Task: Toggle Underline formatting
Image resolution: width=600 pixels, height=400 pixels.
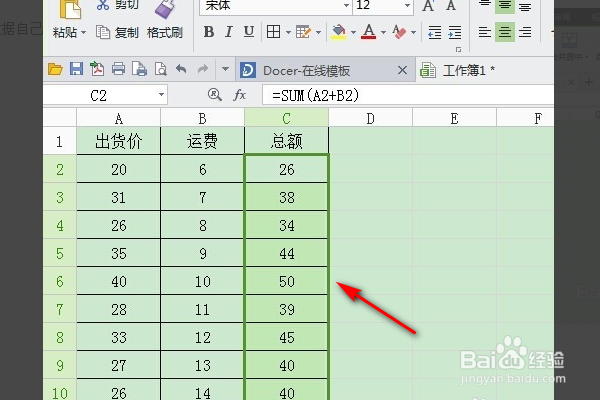Action: [x=249, y=32]
